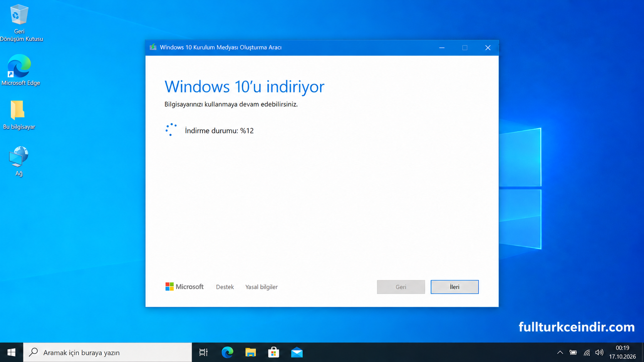Open the Yasal bilgiler link

click(262, 287)
